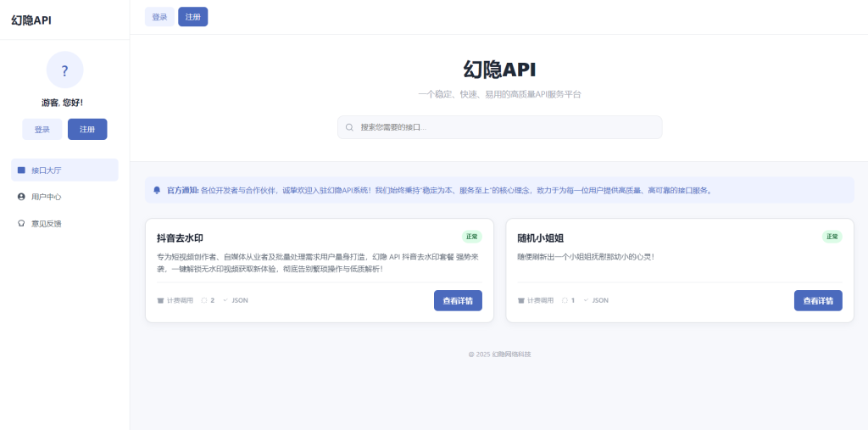The image size is (868, 430).
Task: Open 用户中心 in the sidebar
Action: coord(64,197)
